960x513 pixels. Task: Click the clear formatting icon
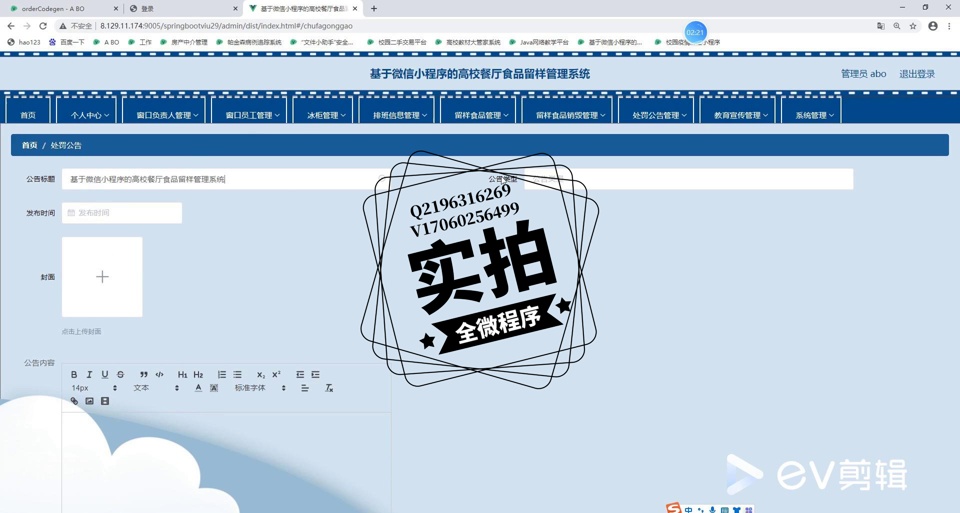pyautogui.click(x=329, y=388)
